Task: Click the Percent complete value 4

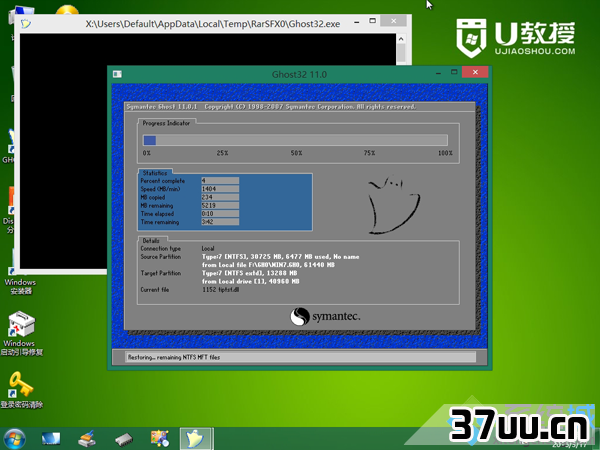Action: (x=220, y=181)
